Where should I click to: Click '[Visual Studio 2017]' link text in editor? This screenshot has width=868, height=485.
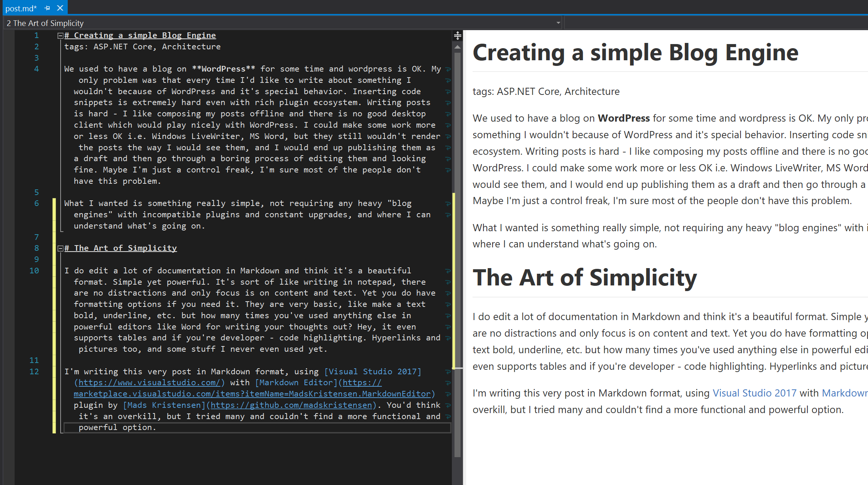tap(372, 372)
